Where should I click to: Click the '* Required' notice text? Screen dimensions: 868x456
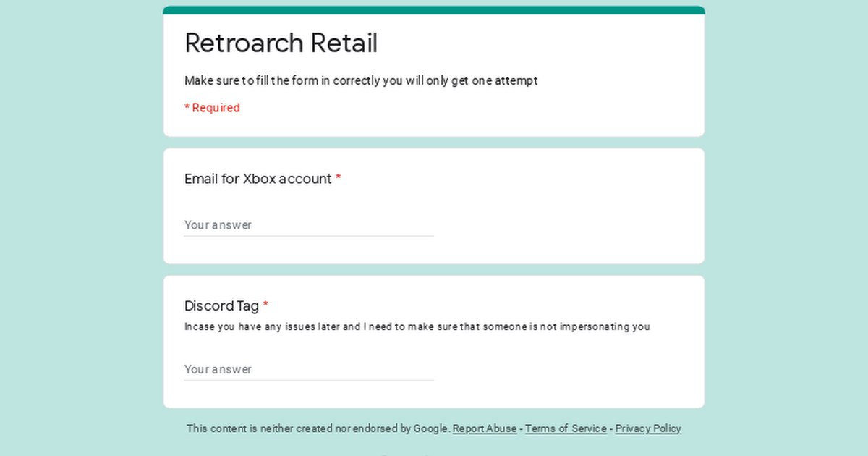coord(212,108)
